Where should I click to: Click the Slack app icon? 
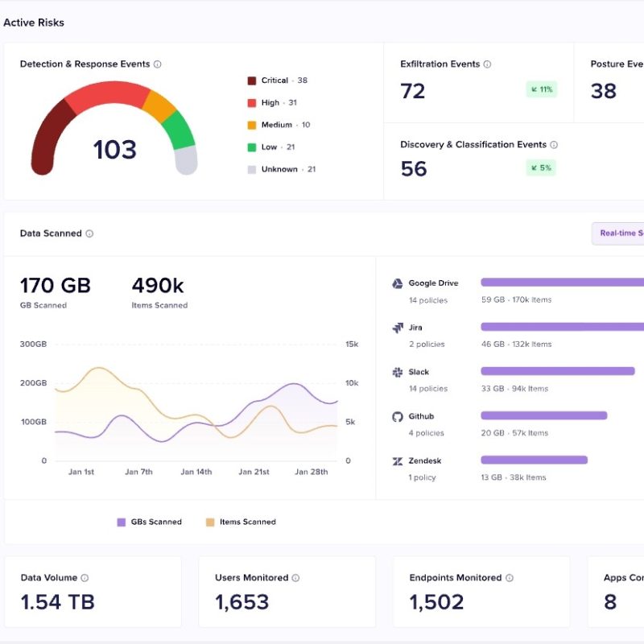(x=397, y=372)
